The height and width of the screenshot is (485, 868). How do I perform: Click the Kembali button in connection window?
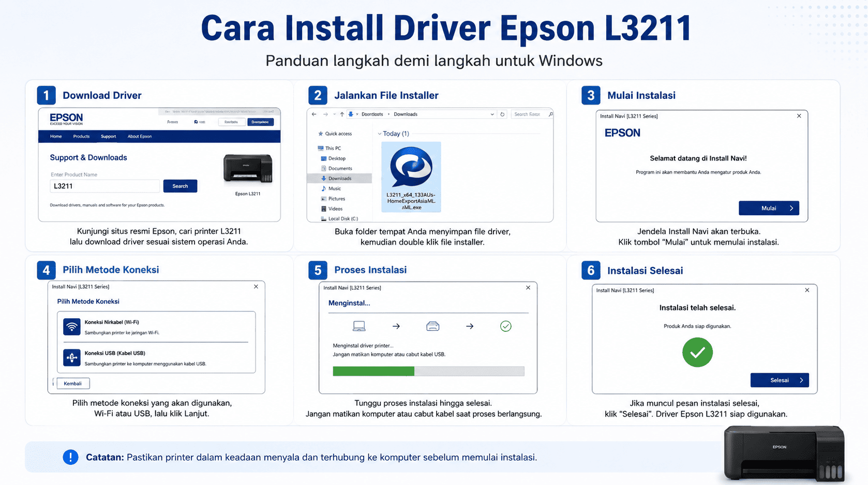click(73, 384)
